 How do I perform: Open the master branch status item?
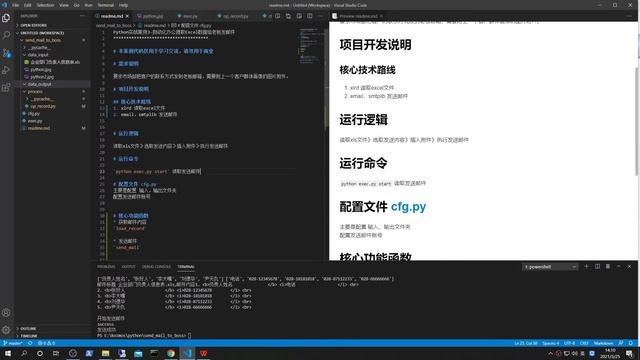coord(13,343)
